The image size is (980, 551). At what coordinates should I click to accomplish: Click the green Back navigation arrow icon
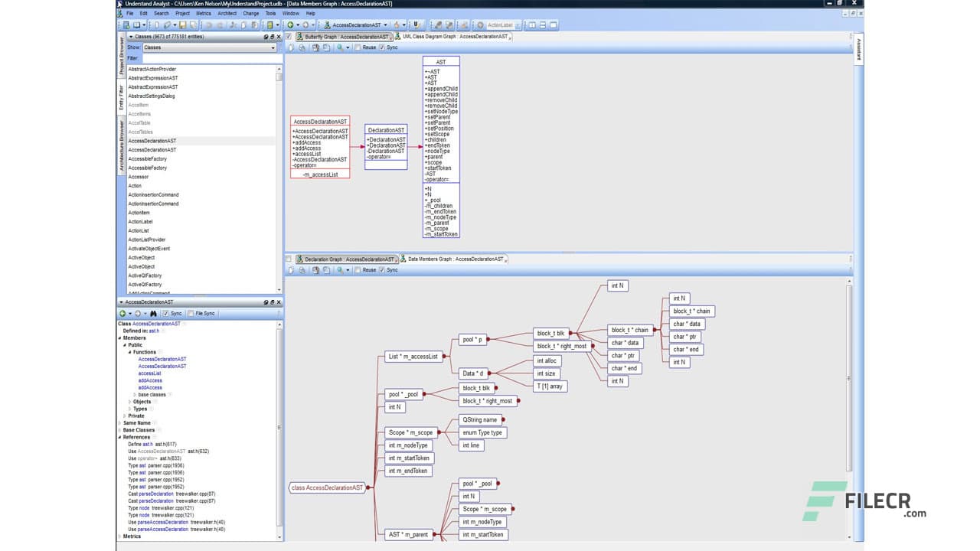[x=291, y=24]
